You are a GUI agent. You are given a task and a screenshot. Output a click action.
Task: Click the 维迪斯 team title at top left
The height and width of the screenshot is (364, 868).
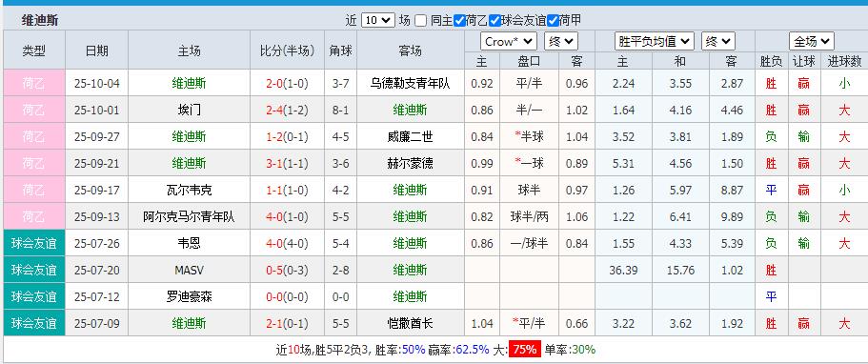pos(39,21)
